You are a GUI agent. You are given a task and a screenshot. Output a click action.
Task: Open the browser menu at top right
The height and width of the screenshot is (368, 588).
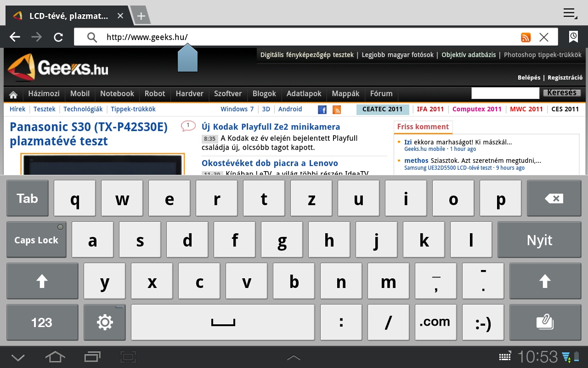tap(570, 13)
